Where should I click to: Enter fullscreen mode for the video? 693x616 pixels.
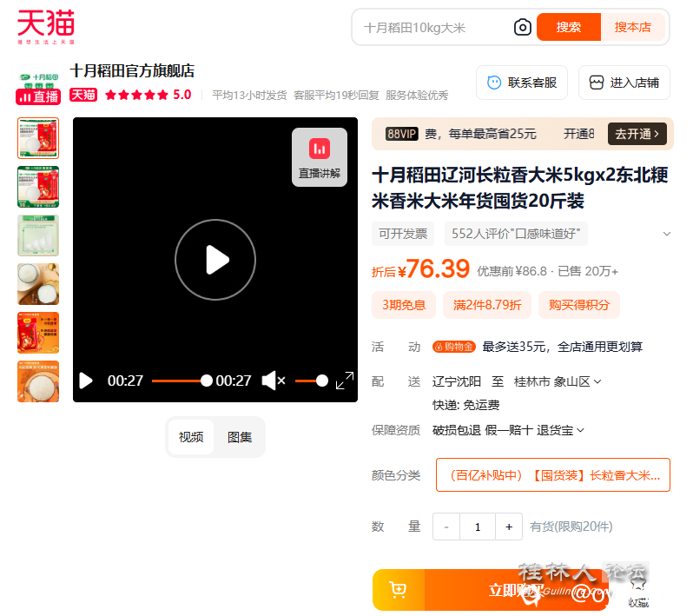point(345,381)
